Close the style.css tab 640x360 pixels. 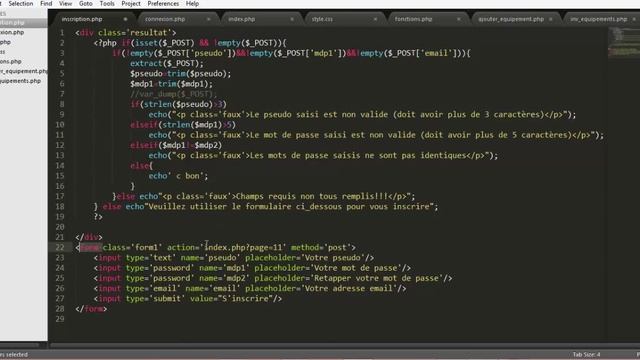375,19
